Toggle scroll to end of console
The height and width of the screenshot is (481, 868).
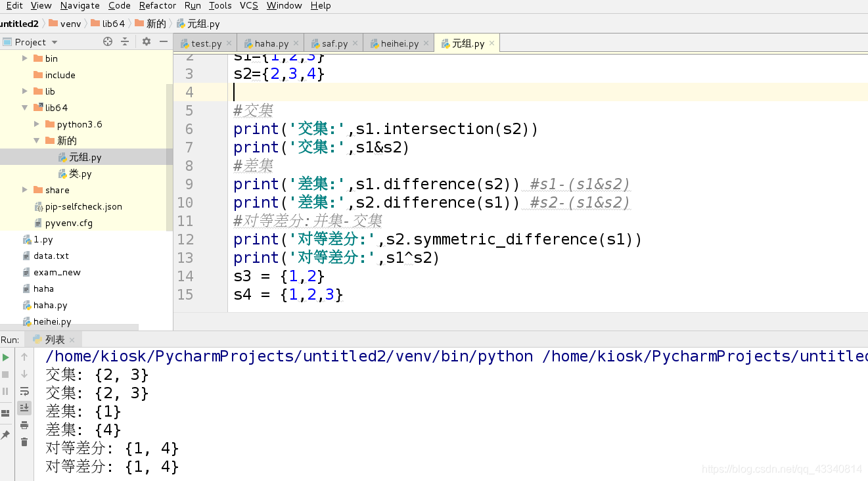(24, 408)
